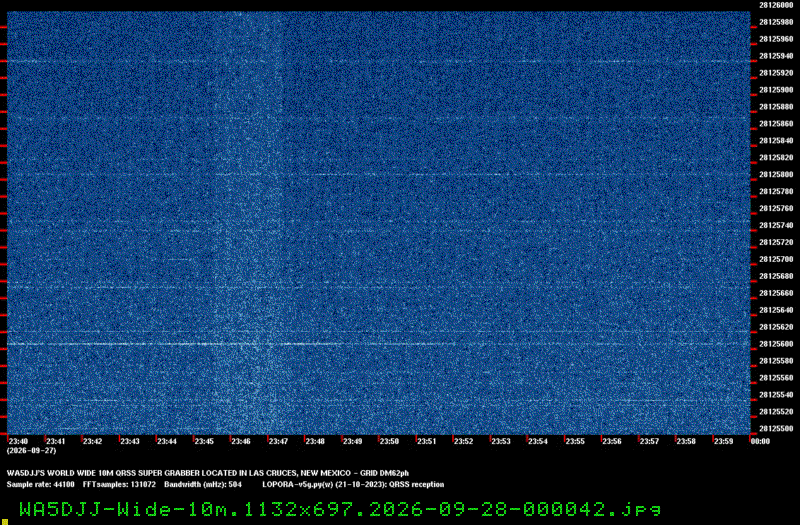Select the 23:55 time marker
Screen dimensions: 800x525
[x=575, y=441]
